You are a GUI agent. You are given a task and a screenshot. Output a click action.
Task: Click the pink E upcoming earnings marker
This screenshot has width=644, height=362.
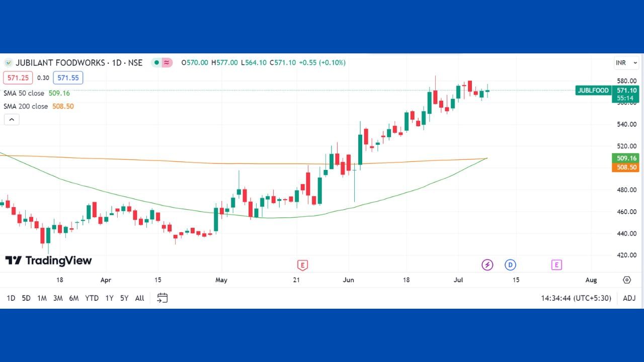(x=556, y=264)
